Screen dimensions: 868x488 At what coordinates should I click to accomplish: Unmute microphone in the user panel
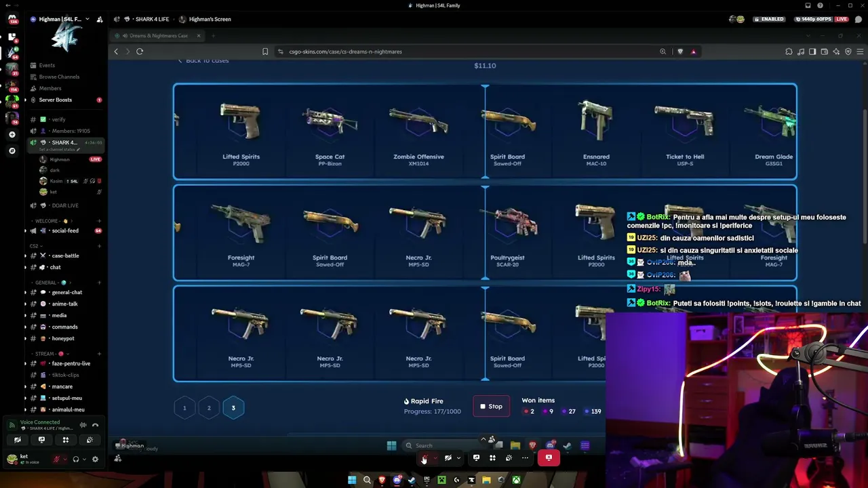pyautogui.click(x=56, y=459)
